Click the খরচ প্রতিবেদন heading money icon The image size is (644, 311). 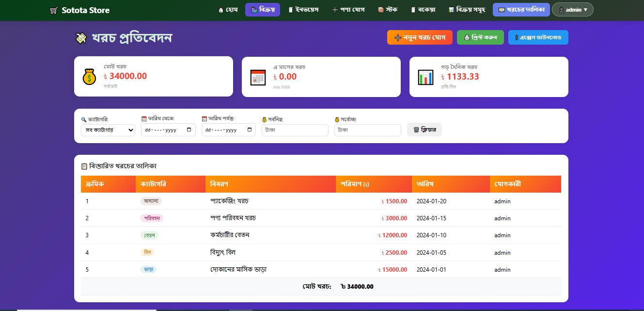tap(81, 38)
